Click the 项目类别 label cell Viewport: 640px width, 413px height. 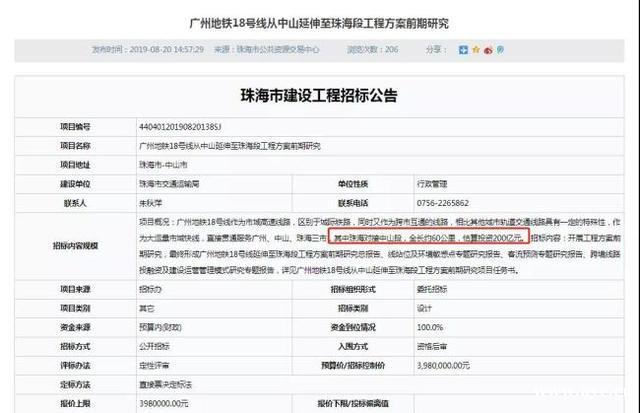tap(76, 309)
